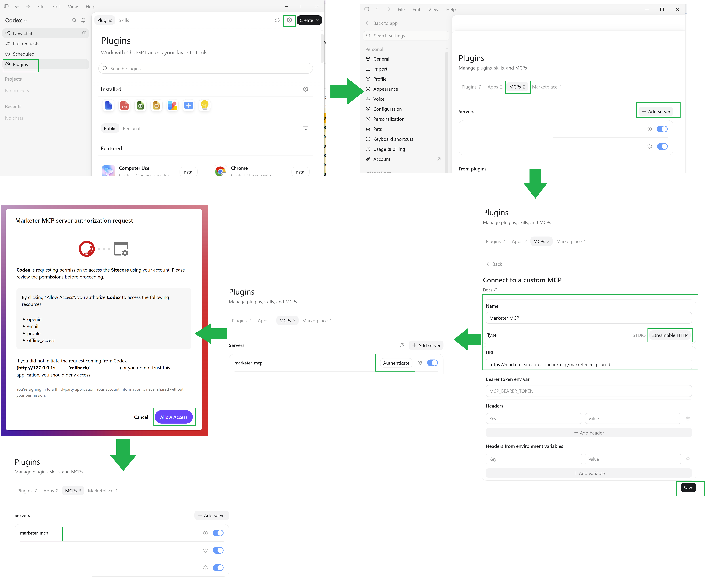
Task: Open the red PDF plugin icon under Installed
Action: pyautogui.click(x=124, y=106)
